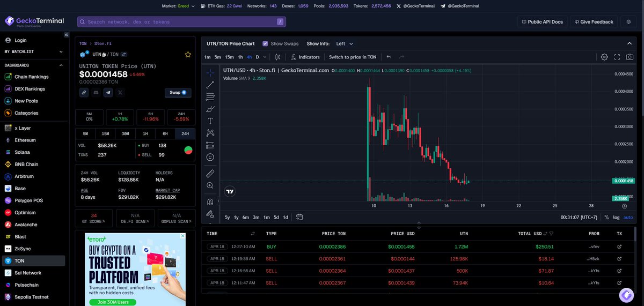Toggle percent scale on chart
644x306 pixels.
(606, 217)
